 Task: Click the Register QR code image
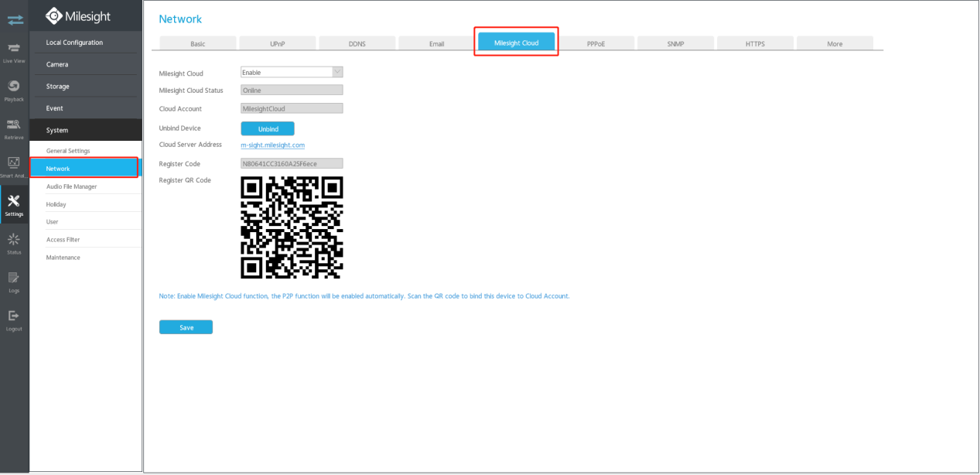(292, 227)
